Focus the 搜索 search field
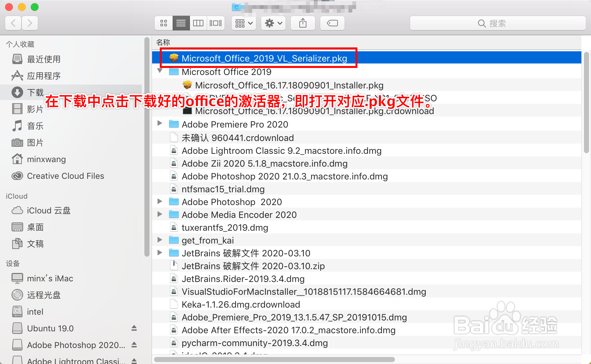The width and height of the screenshot is (591, 364). [x=498, y=23]
